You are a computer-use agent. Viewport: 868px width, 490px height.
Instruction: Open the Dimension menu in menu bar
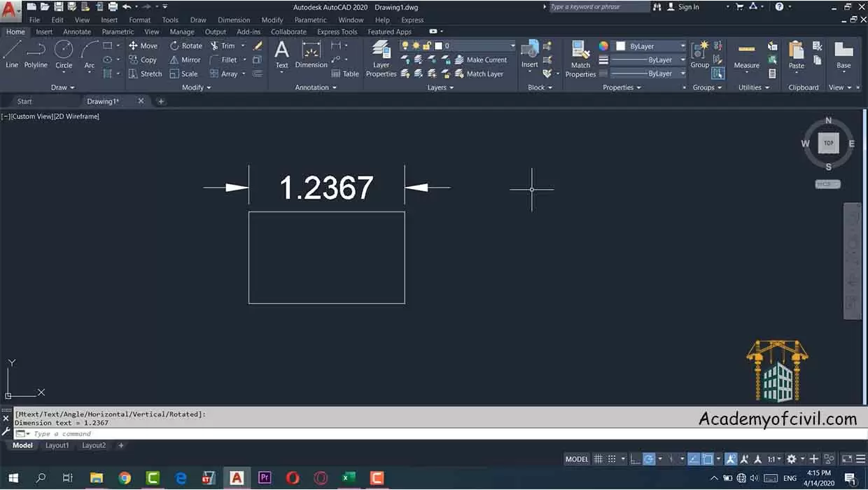[x=234, y=20]
